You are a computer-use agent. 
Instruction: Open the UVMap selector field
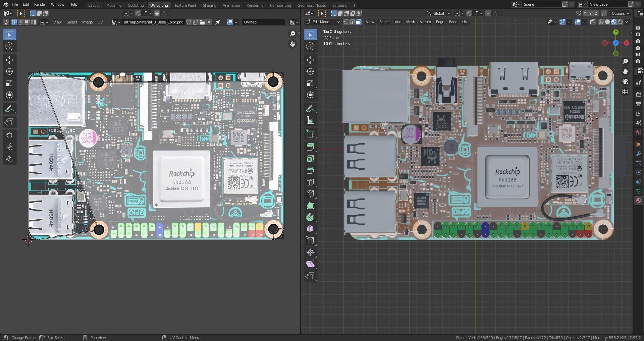[264, 22]
